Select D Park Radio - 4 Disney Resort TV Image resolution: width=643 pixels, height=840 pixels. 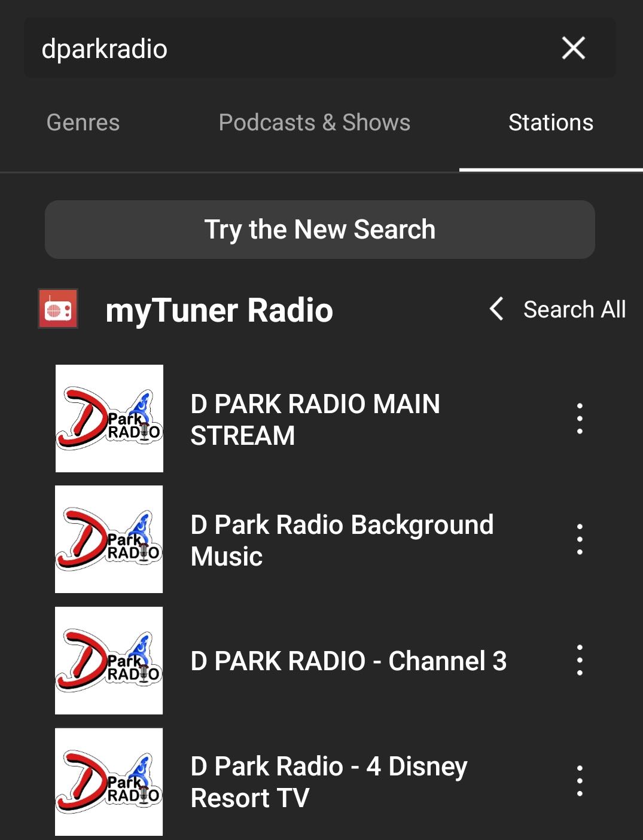[328, 782]
